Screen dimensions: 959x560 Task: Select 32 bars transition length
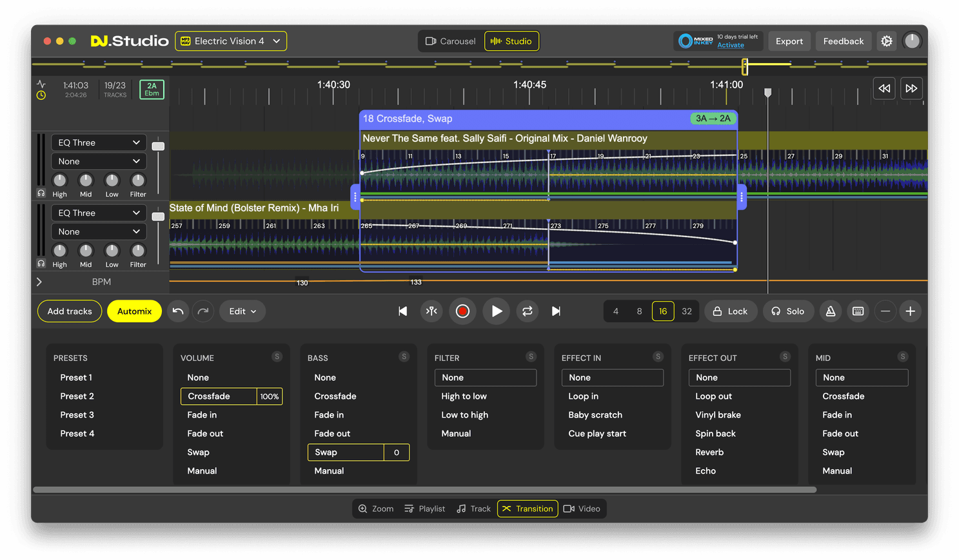click(687, 311)
